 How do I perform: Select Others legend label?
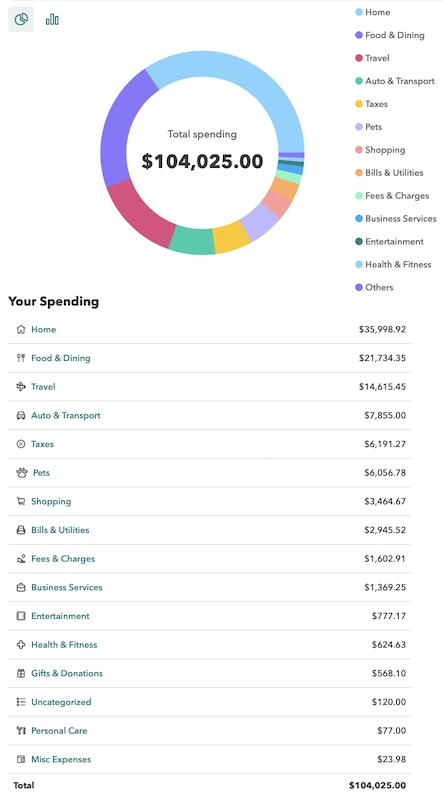(379, 287)
